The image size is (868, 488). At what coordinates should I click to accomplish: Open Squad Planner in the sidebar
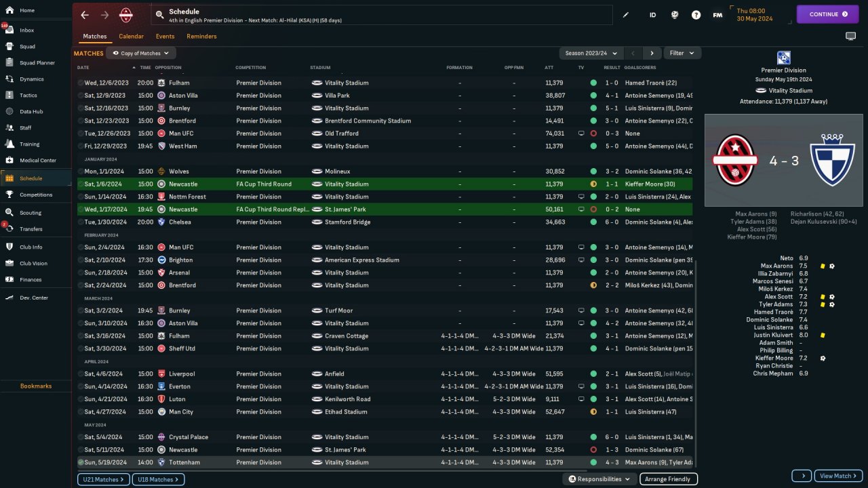click(x=35, y=62)
